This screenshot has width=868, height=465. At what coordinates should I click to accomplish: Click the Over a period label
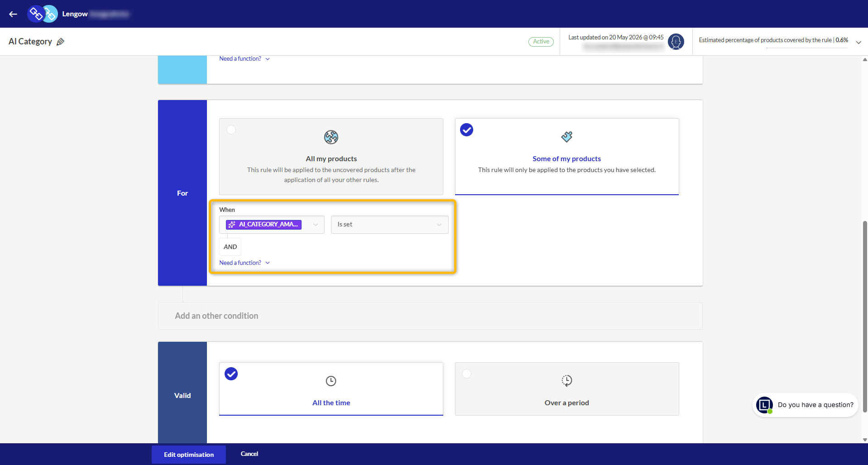click(x=566, y=403)
